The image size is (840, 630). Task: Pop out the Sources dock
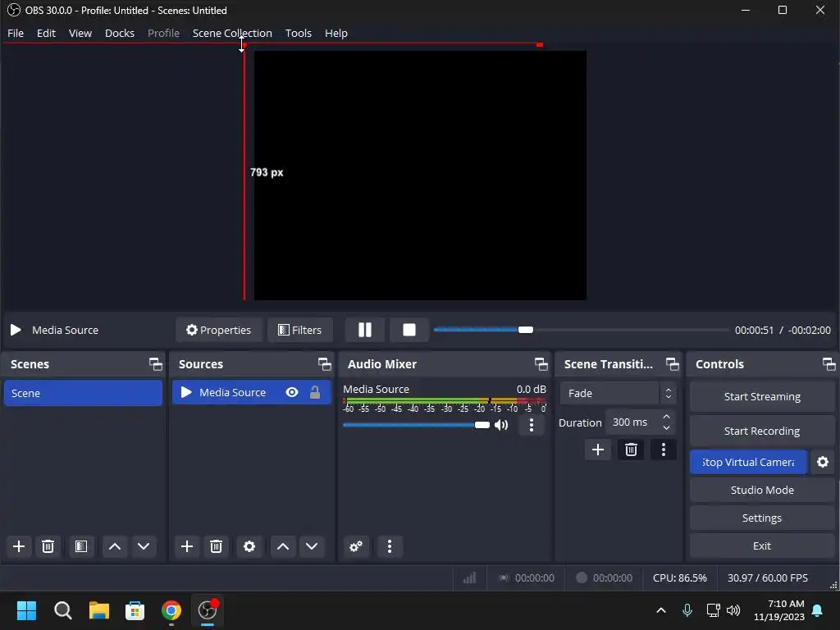point(324,364)
